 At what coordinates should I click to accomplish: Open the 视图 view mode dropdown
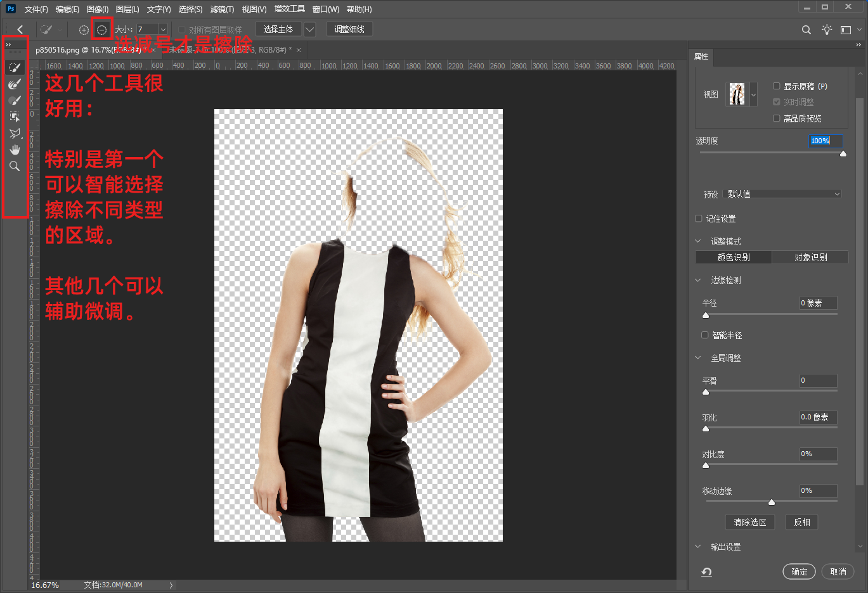coord(753,94)
